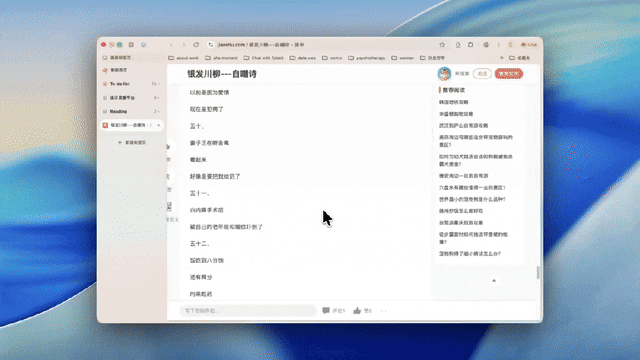Open the download icon in browser toolbar

coord(458,44)
